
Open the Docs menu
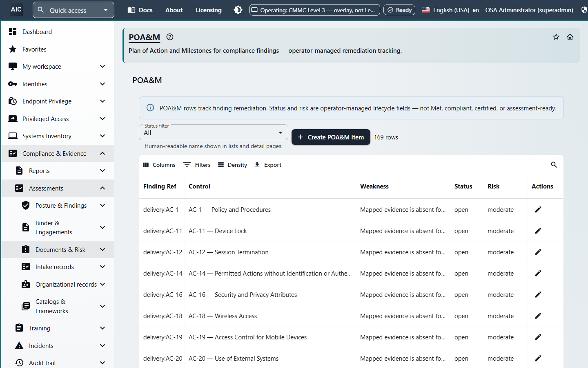(x=140, y=10)
